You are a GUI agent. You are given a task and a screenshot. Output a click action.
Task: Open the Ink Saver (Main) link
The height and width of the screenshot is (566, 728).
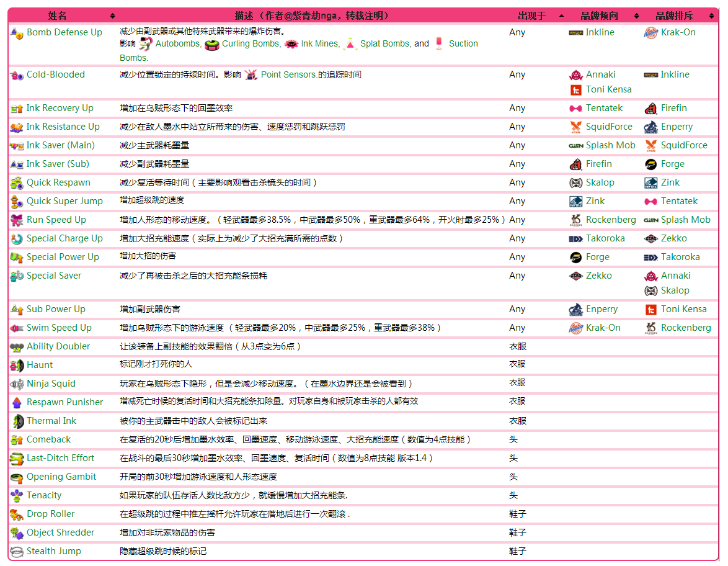pyautogui.click(x=60, y=145)
